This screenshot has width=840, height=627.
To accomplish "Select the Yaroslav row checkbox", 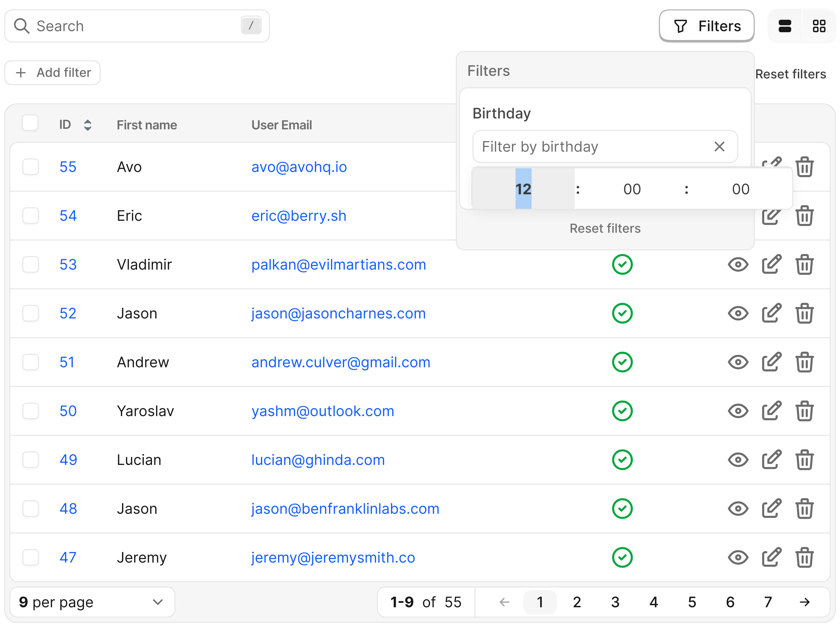I will [30, 411].
